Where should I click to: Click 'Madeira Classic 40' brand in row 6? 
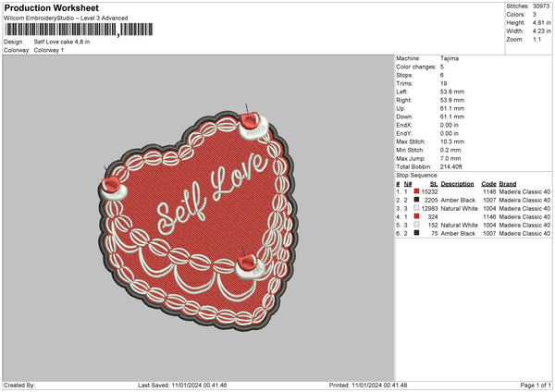click(x=524, y=234)
